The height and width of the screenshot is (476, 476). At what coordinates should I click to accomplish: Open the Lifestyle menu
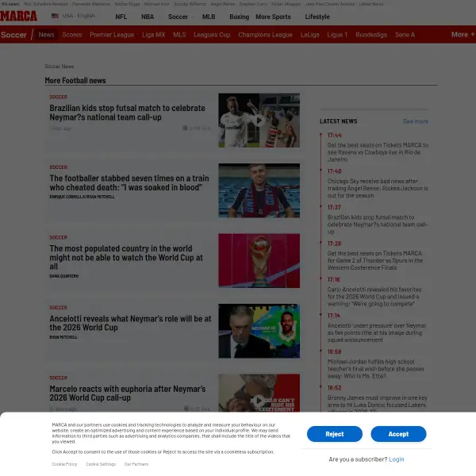(317, 17)
